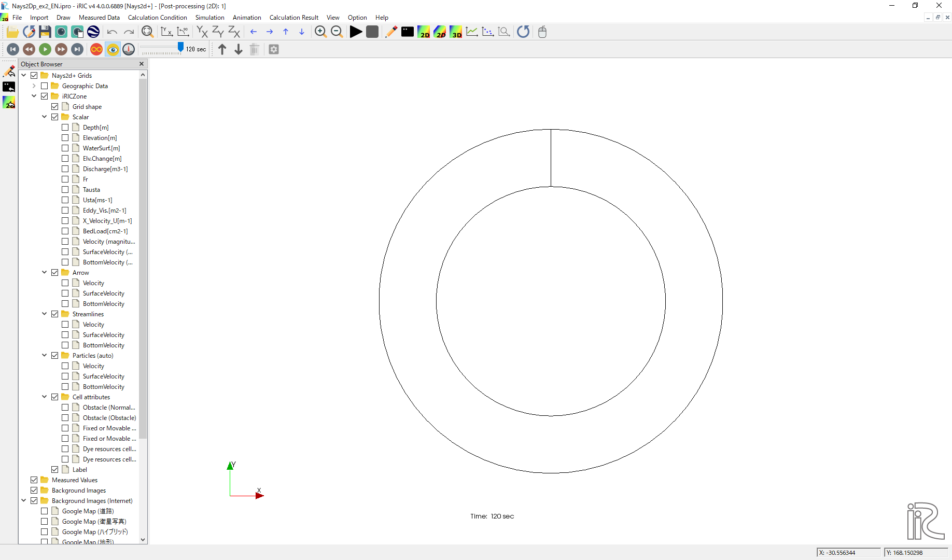Click the Zoom out icon
The height and width of the screenshot is (560, 952).
337,32
